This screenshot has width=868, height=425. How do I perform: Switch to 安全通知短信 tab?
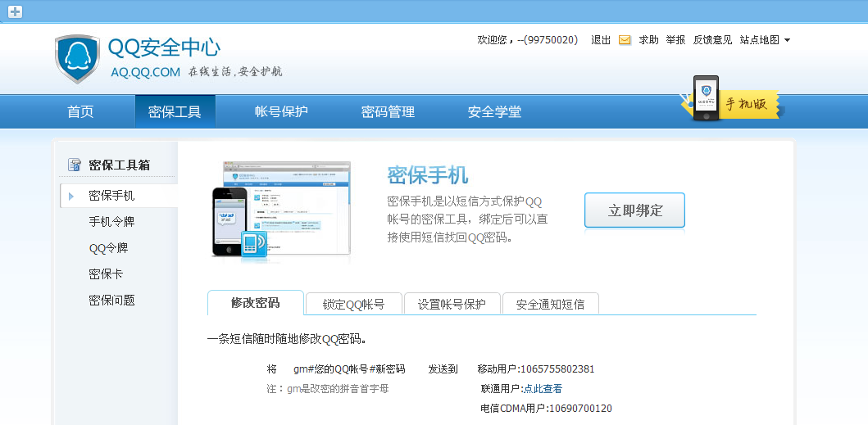[x=550, y=304]
